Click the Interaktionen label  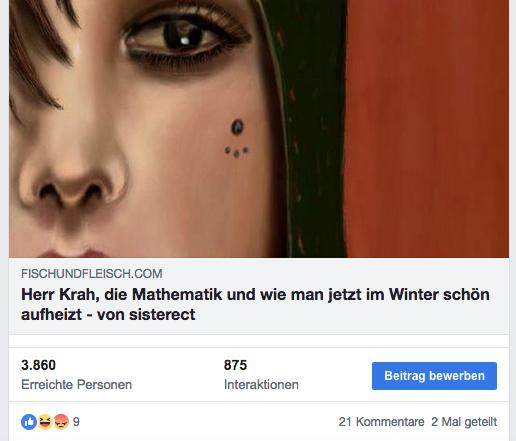tap(261, 385)
